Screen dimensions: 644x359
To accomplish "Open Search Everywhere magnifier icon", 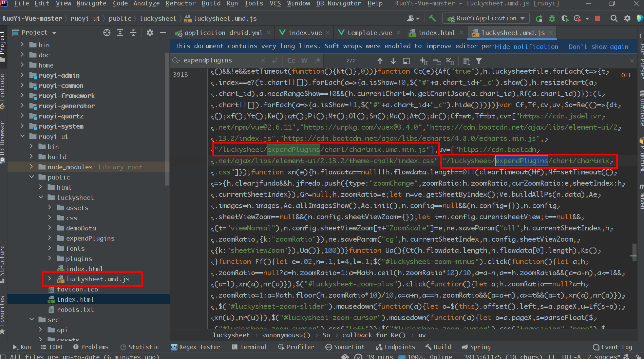I will point(614,18).
